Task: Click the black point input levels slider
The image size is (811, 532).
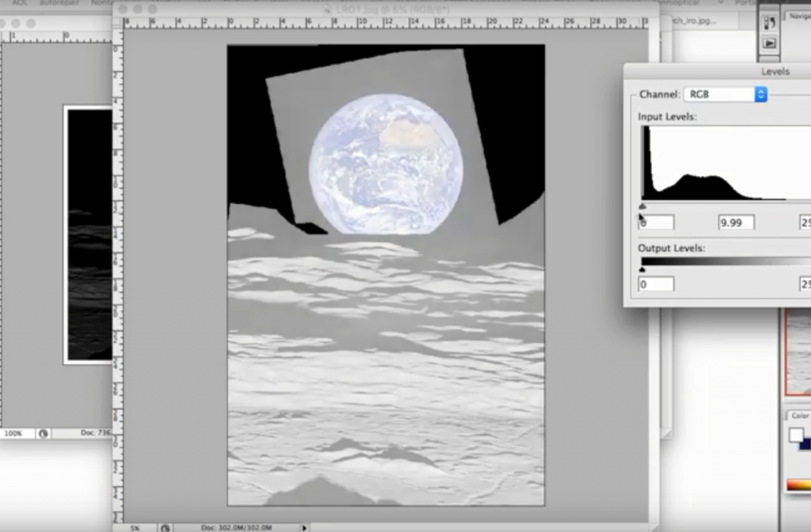Action: 642,207
